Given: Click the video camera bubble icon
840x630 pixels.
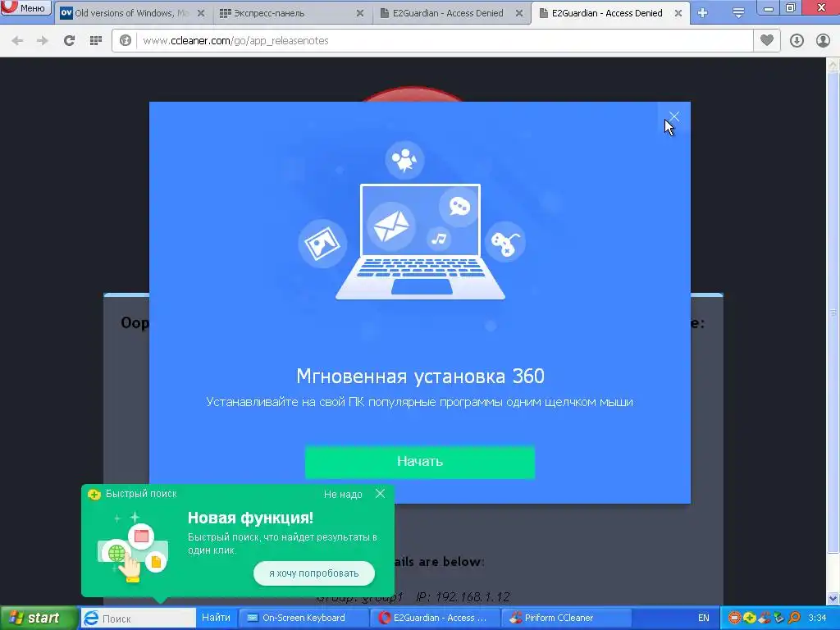Looking at the screenshot, I should pos(404,159).
